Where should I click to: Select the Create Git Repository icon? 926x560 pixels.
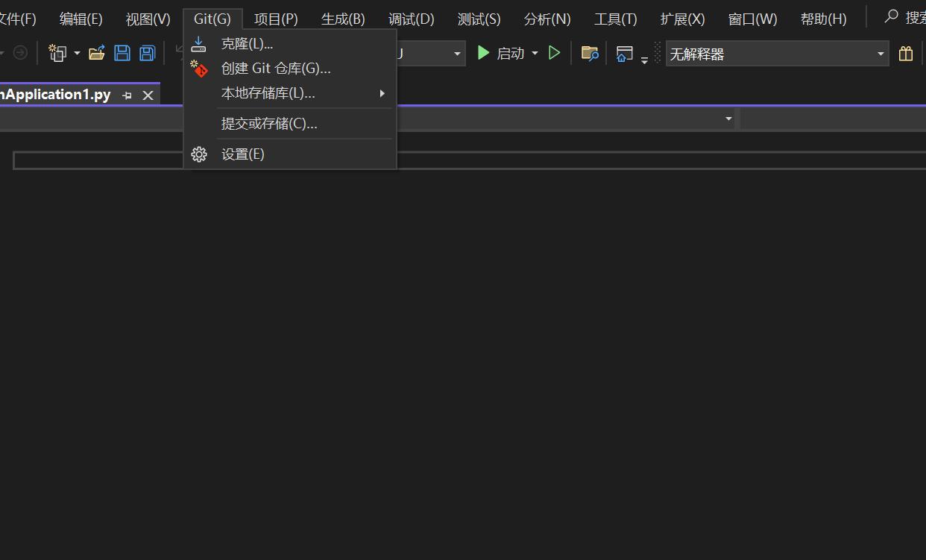[x=199, y=68]
